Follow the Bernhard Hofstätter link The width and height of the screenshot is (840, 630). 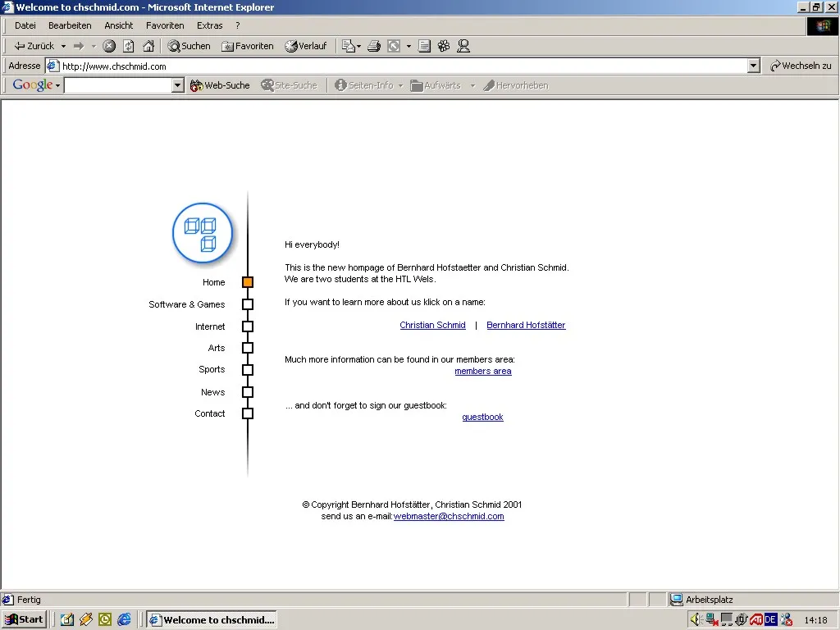pyautogui.click(x=526, y=325)
